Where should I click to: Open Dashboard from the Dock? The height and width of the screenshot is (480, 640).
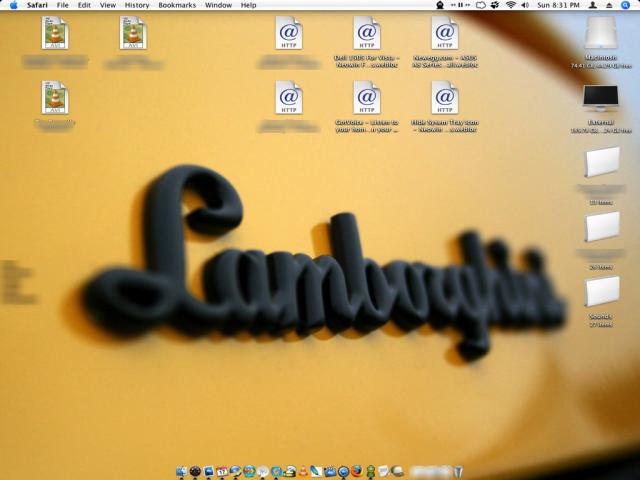tap(195, 471)
